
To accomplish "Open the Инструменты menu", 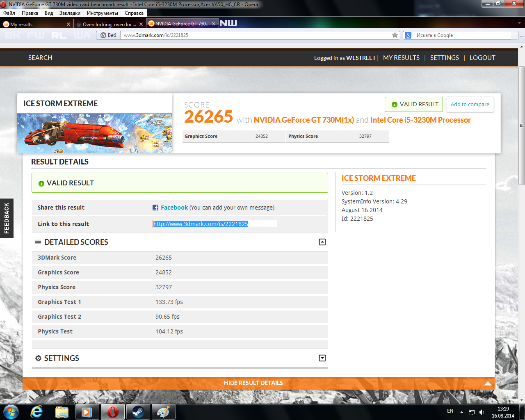I will click(103, 13).
